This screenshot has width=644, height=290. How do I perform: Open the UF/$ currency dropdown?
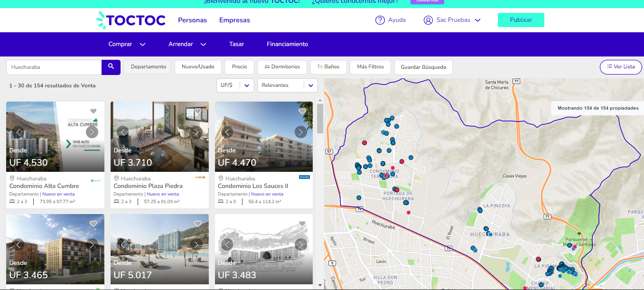point(235,85)
